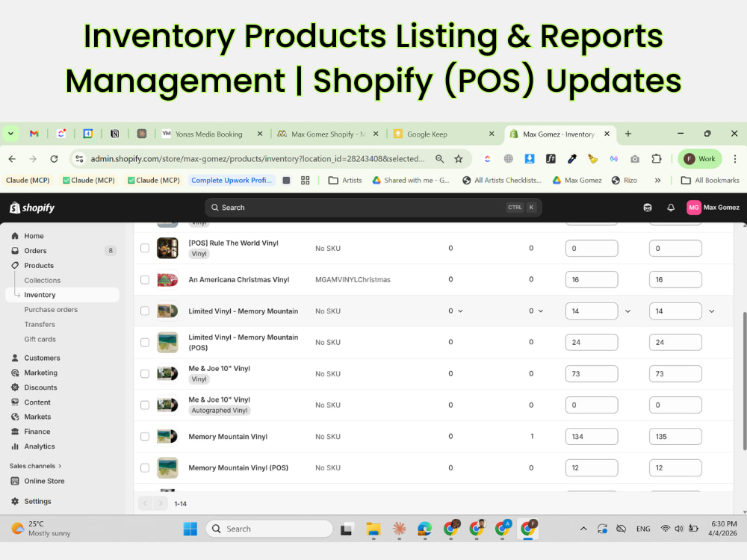Click the Shopify logo
The height and width of the screenshot is (560, 747).
[x=32, y=208]
